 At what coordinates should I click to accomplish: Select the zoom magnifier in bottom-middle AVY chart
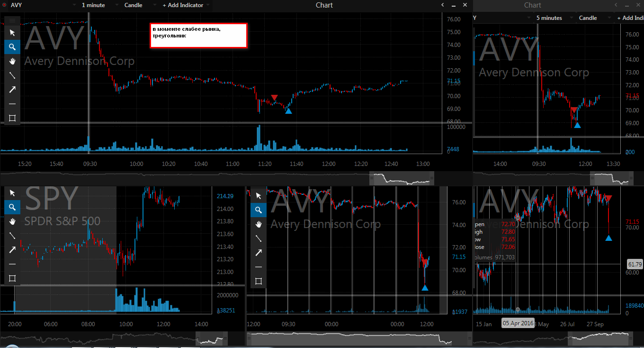click(x=259, y=210)
